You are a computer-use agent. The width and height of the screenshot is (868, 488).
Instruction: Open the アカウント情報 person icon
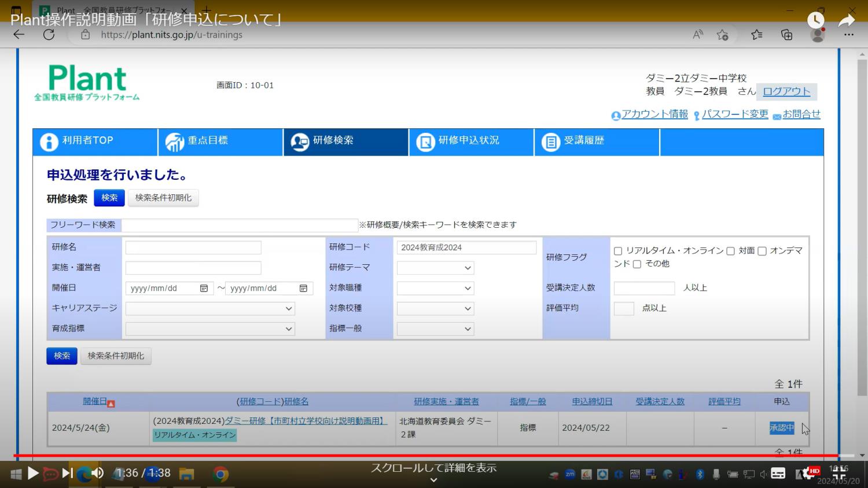616,116
